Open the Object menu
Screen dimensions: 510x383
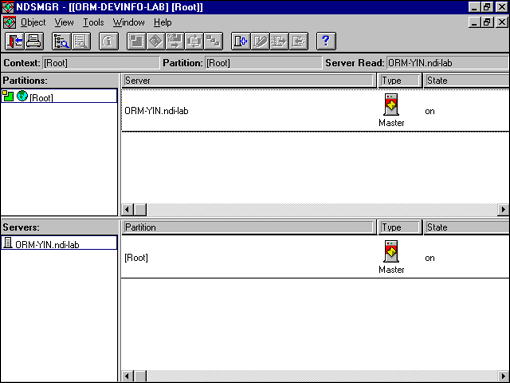33,23
